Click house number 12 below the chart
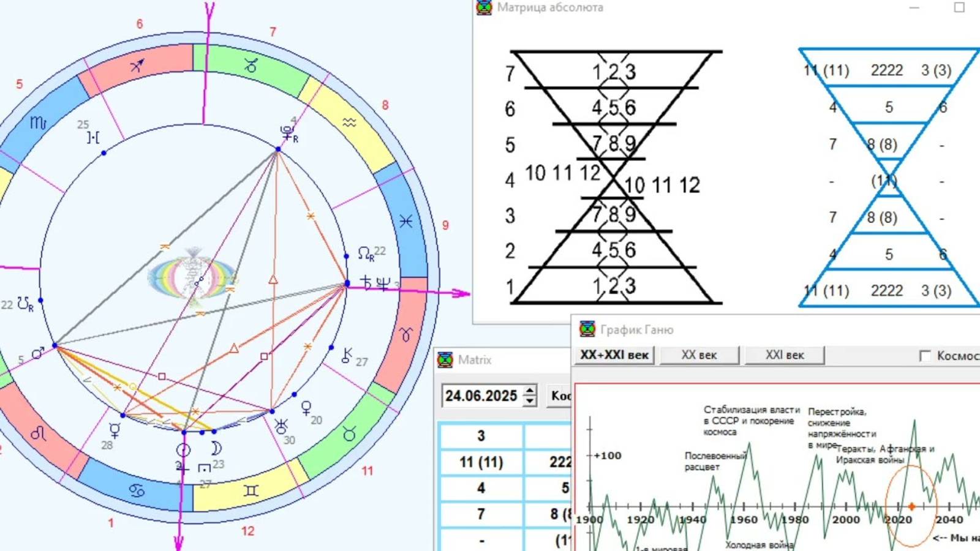980x551 pixels. pos(247,531)
